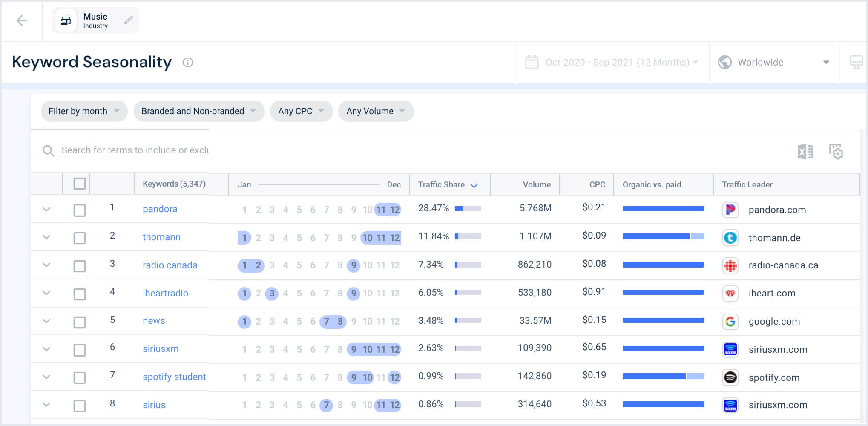
Task: Click the Traffic Share column header
Action: click(441, 184)
